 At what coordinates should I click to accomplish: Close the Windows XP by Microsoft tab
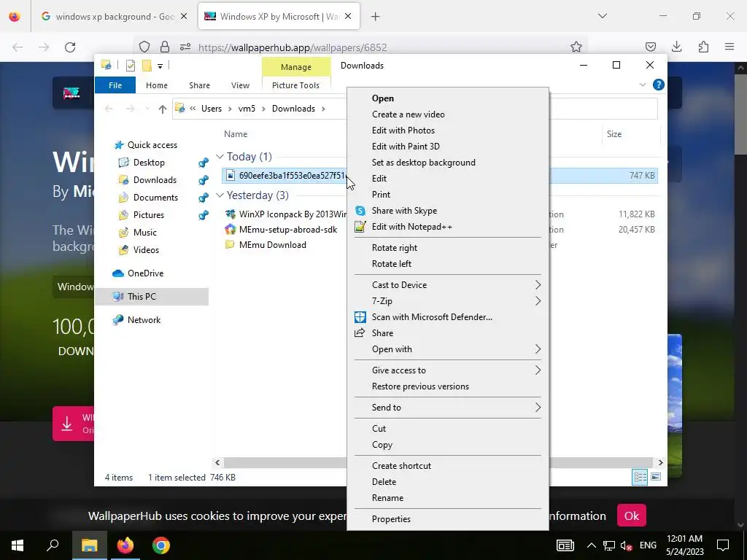(348, 16)
